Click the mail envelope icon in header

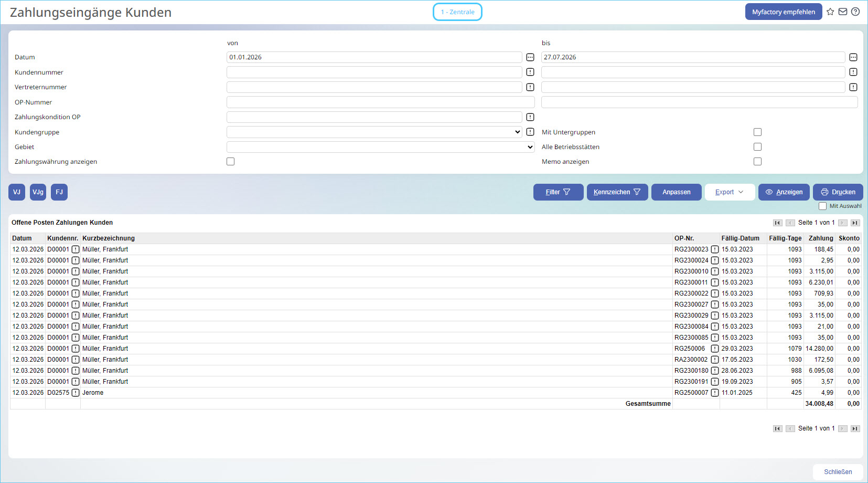coord(843,12)
